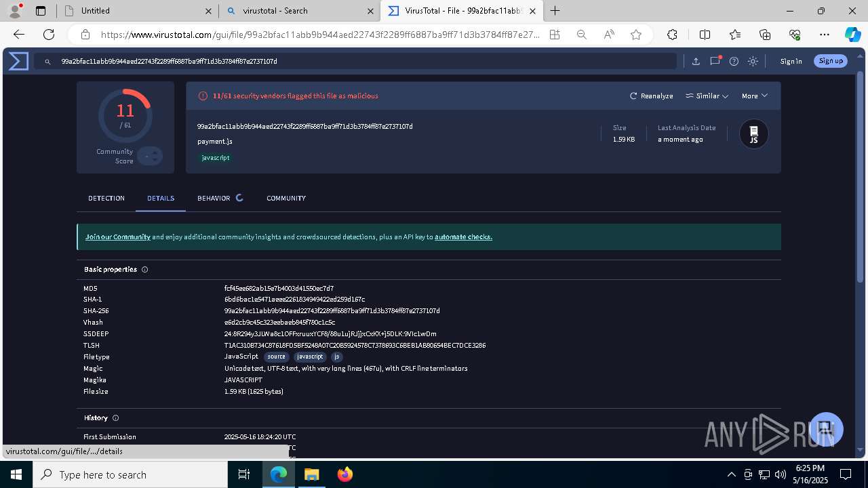Image resolution: width=868 pixels, height=488 pixels.
Task: Click the volume icon in system tray
Action: (781, 474)
